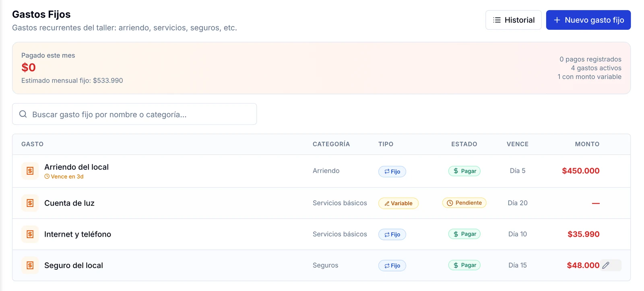Click the Fijo badge for Internet y teléfono
This screenshot has width=644, height=291.
(x=392, y=234)
